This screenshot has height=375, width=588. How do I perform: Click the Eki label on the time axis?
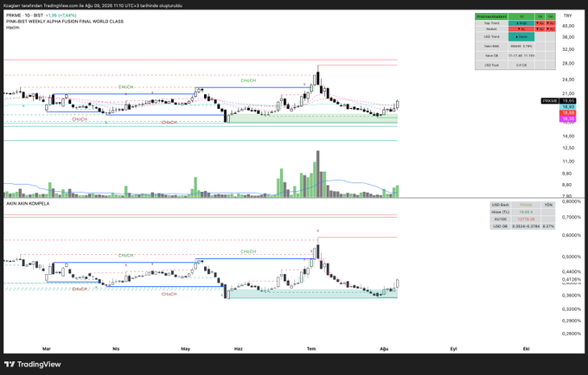click(526, 349)
